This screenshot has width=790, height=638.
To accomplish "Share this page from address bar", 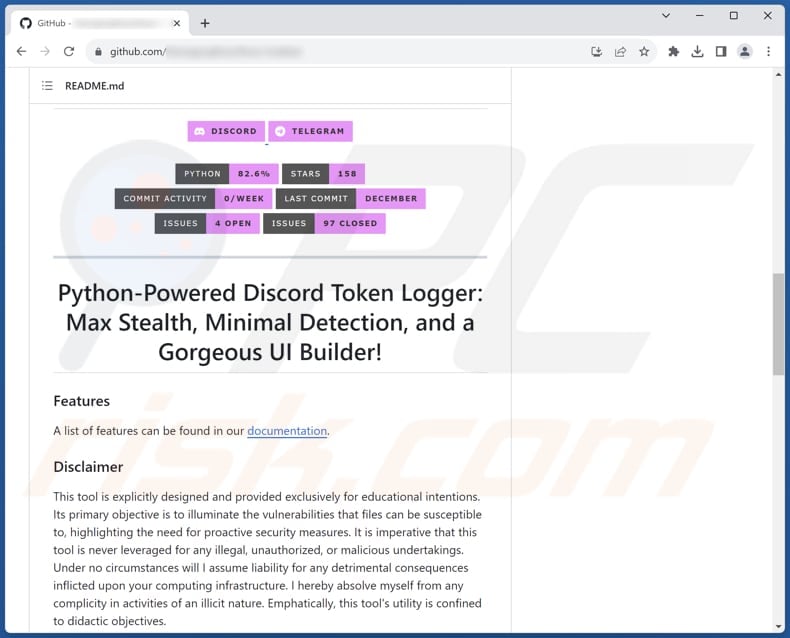I will coord(620,51).
